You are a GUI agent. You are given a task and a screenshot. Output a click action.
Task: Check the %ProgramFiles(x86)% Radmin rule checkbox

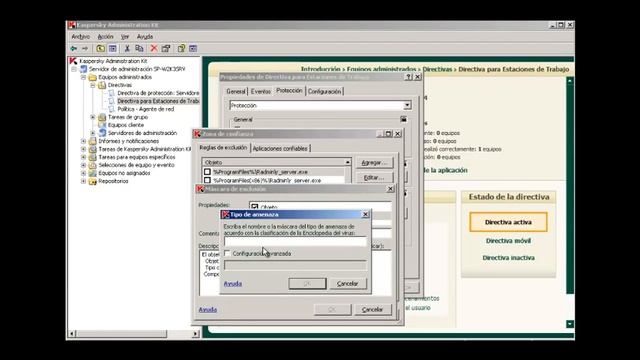tap(207, 180)
